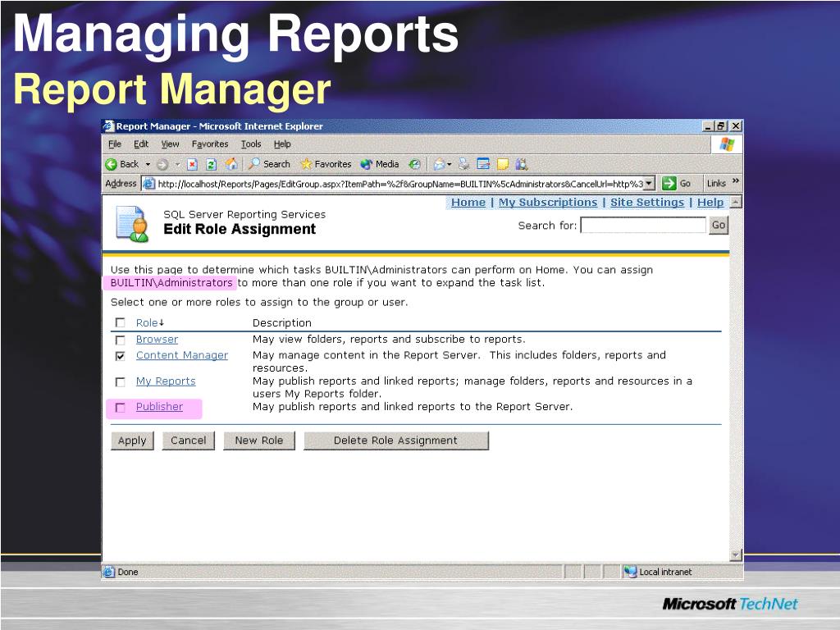Click the Go button next to Search for
840x630 pixels.
tap(719, 225)
